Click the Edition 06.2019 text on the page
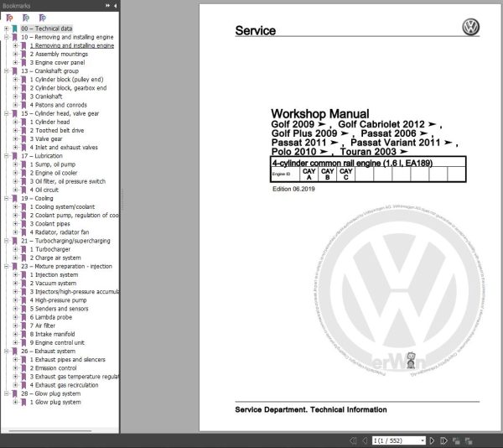Image resolution: width=503 pixels, height=448 pixels. click(x=293, y=189)
